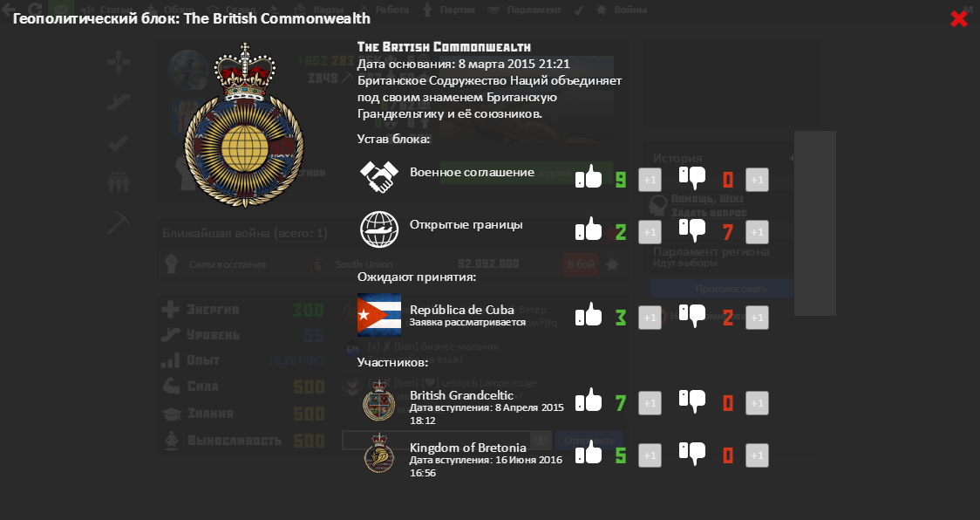Click thumbs-up icon for Kingdom of Bretonia
Image resolution: width=980 pixels, height=520 pixels.
pos(589,453)
